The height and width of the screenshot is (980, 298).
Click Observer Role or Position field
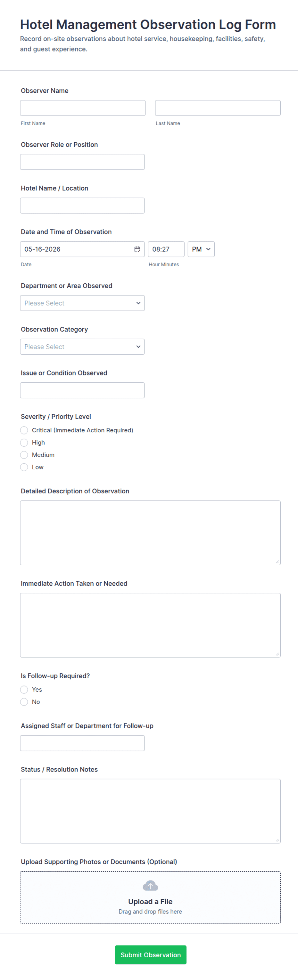pyautogui.click(x=82, y=162)
